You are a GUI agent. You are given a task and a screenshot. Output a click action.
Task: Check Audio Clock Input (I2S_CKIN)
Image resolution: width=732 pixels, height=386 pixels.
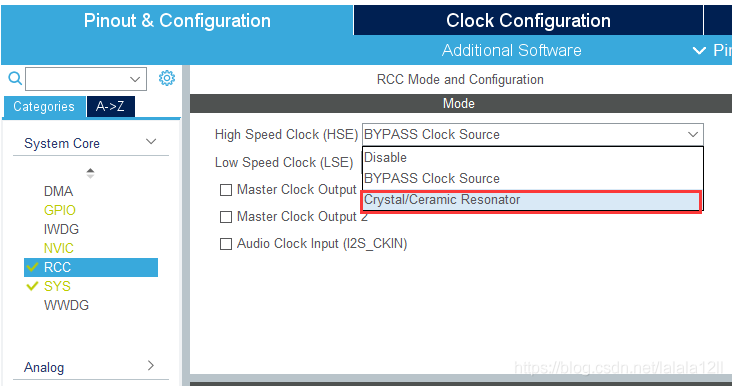tap(226, 244)
